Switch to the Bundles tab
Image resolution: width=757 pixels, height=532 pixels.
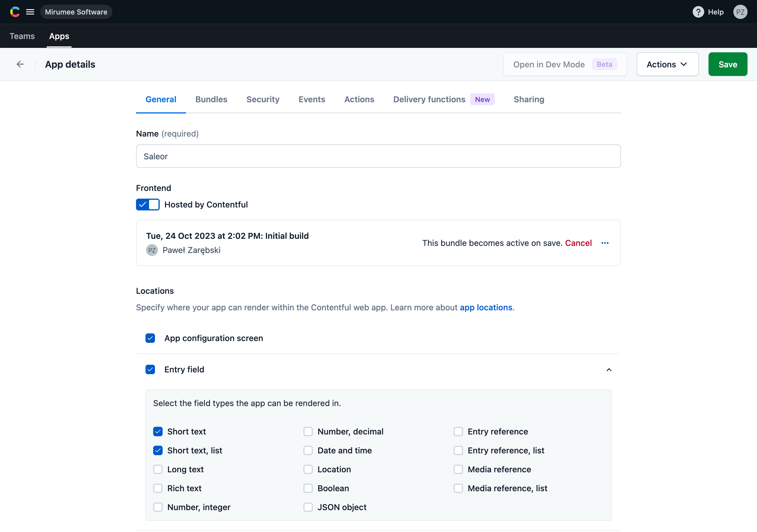point(211,99)
